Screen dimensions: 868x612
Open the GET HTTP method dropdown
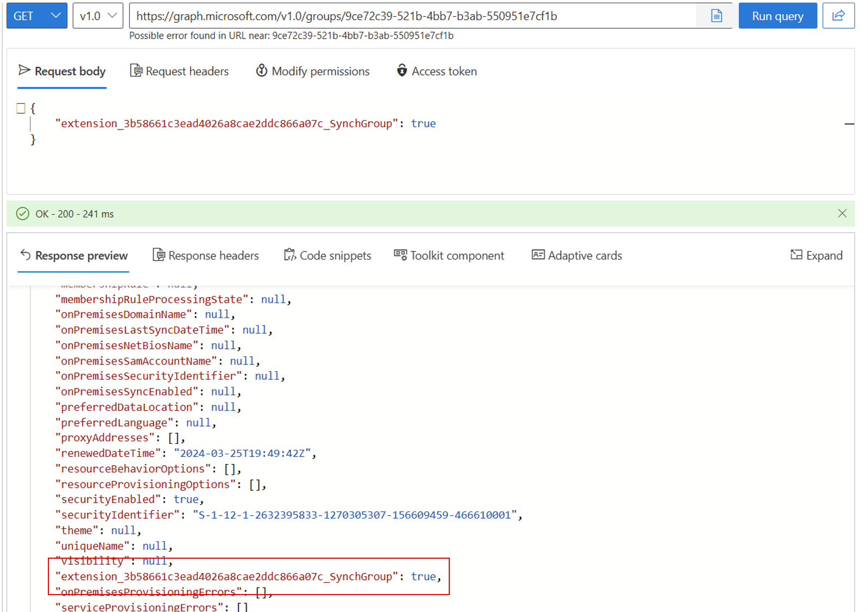(x=36, y=16)
